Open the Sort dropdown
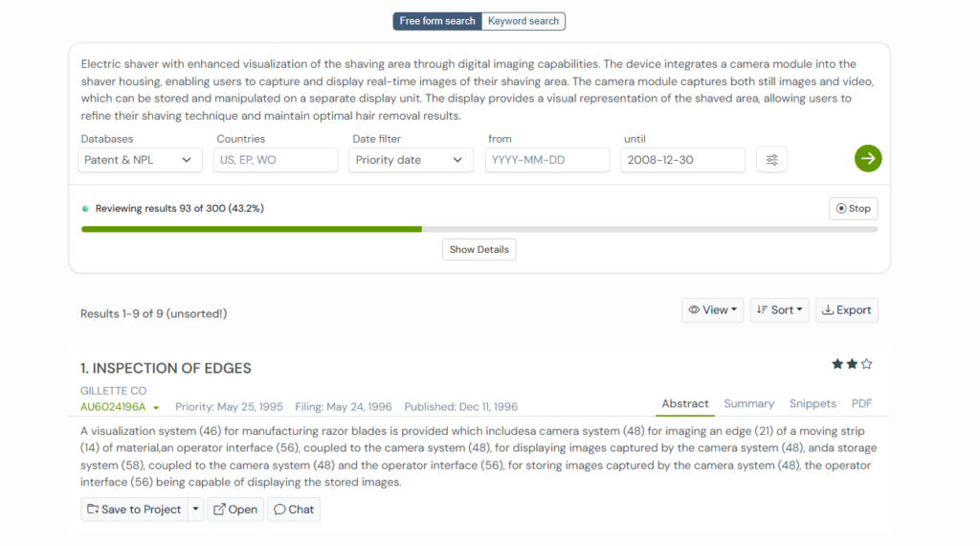Screen dimensions: 980x546 coord(780,310)
